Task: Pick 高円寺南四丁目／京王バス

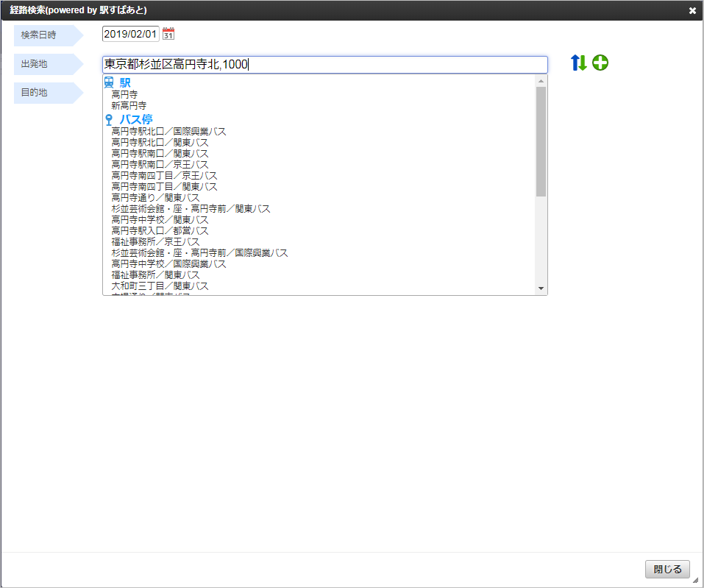Action: [x=164, y=176]
